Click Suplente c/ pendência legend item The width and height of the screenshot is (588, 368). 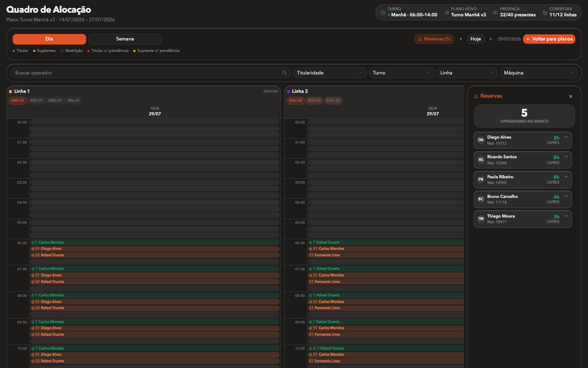click(156, 51)
